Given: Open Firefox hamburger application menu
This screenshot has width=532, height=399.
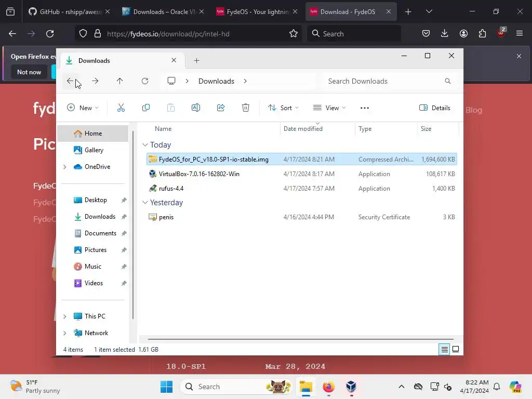Looking at the screenshot, I should [x=520, y=34].
